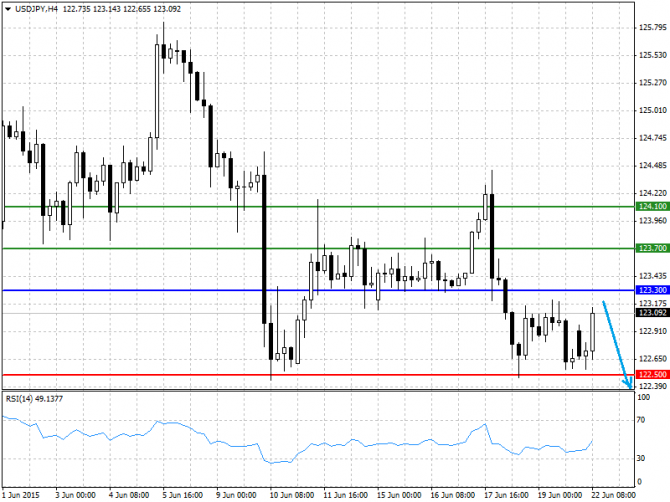This screenshot has width=670, height=502.
Task: Click price scale value 123.960
Action: (652, 220)
